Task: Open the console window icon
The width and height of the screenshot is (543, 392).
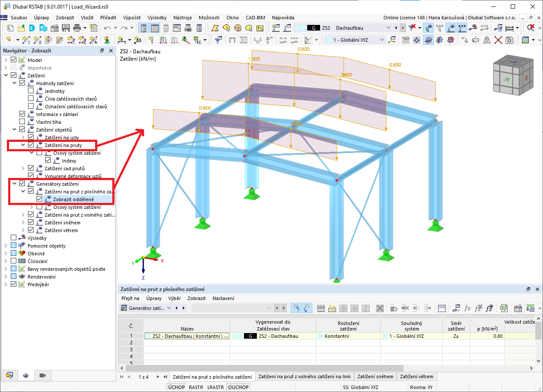Action: pyautogui.click(x=177, y=28)
